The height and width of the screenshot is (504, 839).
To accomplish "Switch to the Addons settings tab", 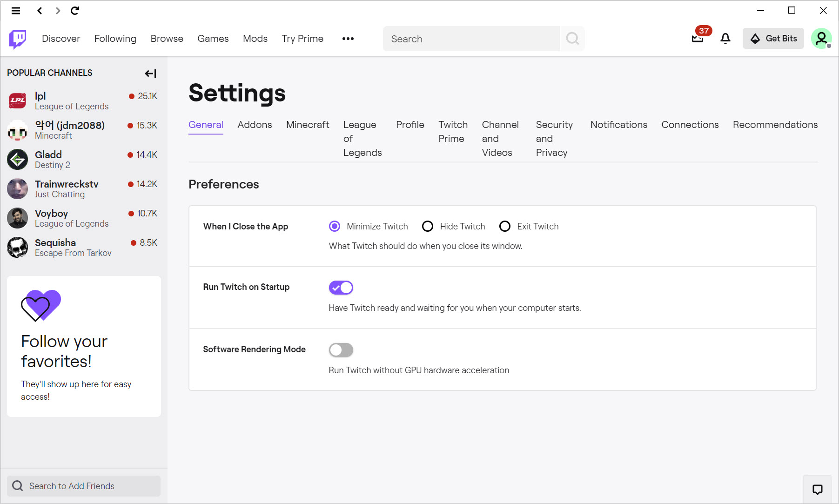I will coord(255,125).
